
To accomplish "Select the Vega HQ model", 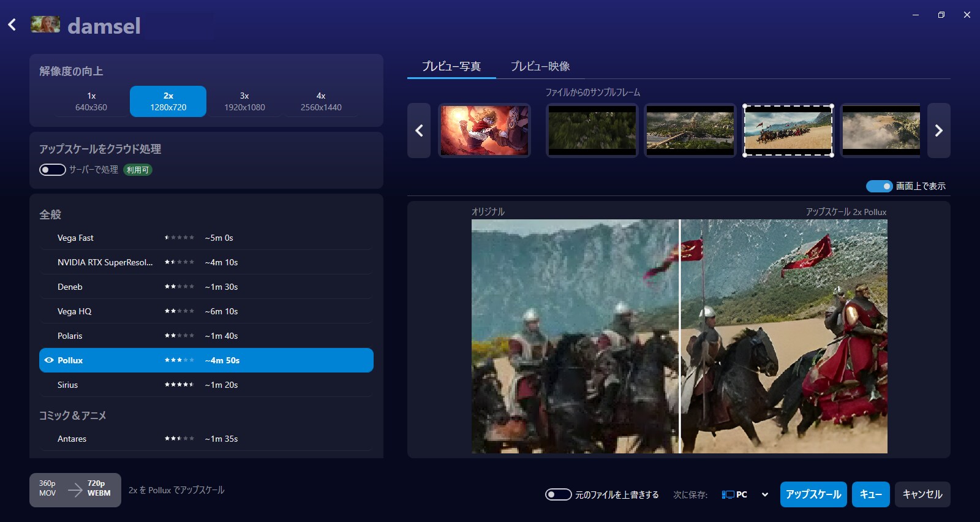I will click(206, 311).
